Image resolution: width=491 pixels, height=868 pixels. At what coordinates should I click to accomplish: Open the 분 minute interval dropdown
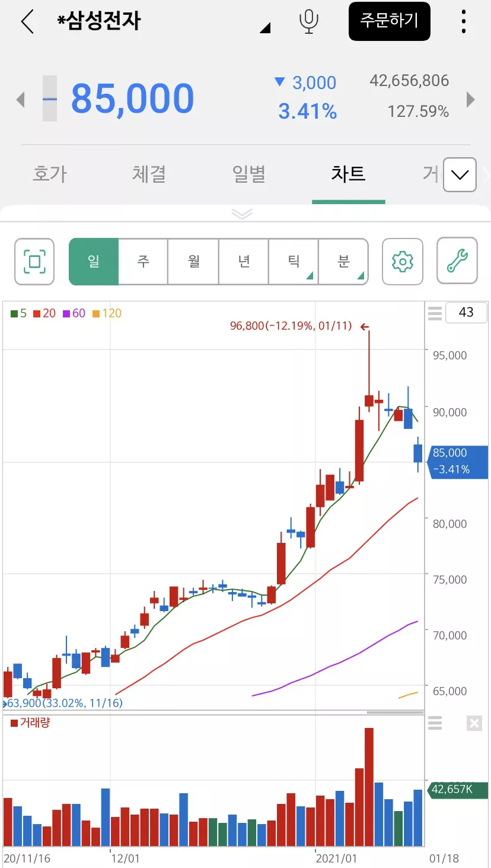tap(343, 262)
